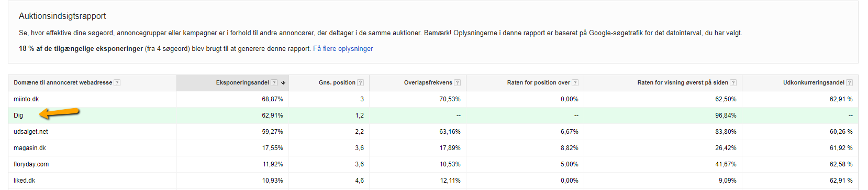Screen dimensions: 868x190
Task: Select the miinto.dk row
Action: click(433, 99)
